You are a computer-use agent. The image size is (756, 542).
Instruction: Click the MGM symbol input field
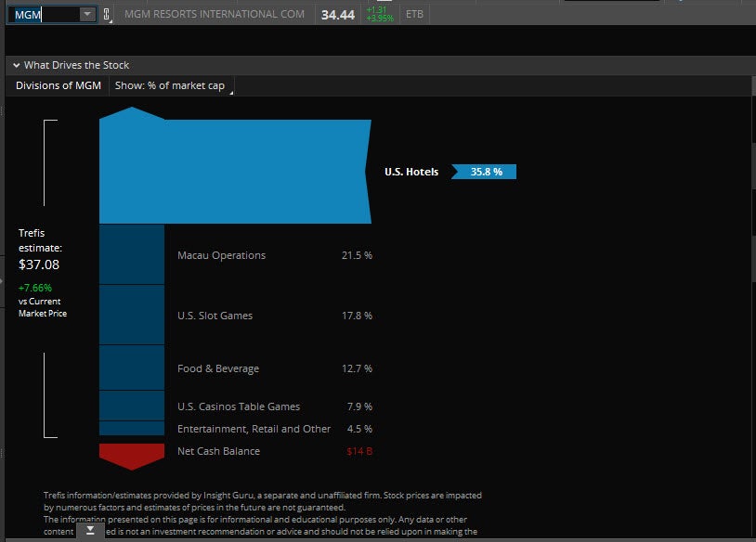tap(45, 15)
